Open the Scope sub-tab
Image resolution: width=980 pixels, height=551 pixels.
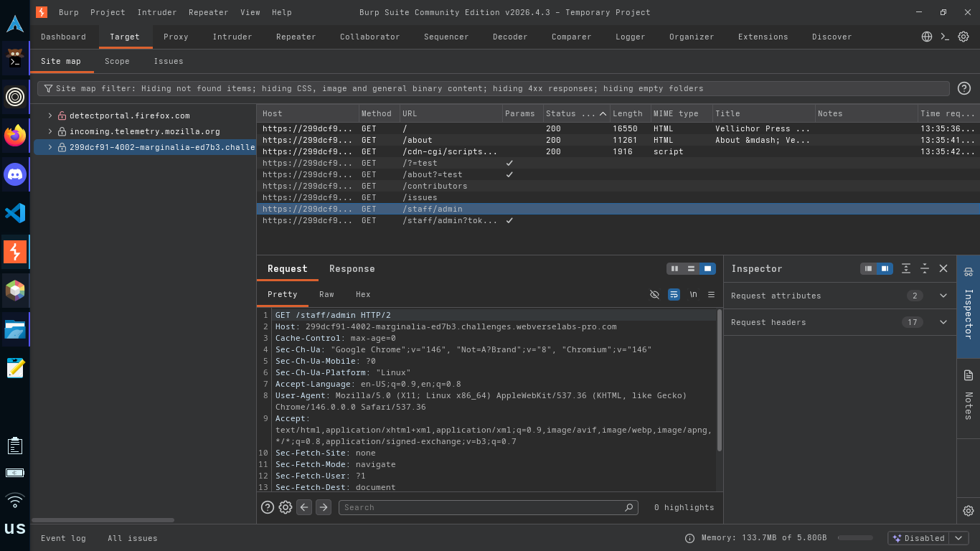point(117,61)
